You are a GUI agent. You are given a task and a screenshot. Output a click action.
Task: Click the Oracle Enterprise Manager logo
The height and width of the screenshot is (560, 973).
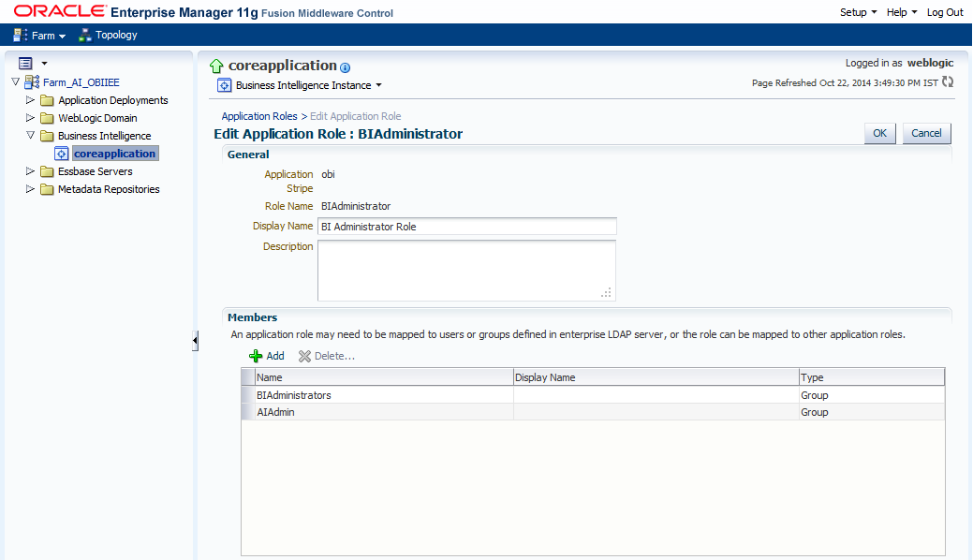click(203, 12)
